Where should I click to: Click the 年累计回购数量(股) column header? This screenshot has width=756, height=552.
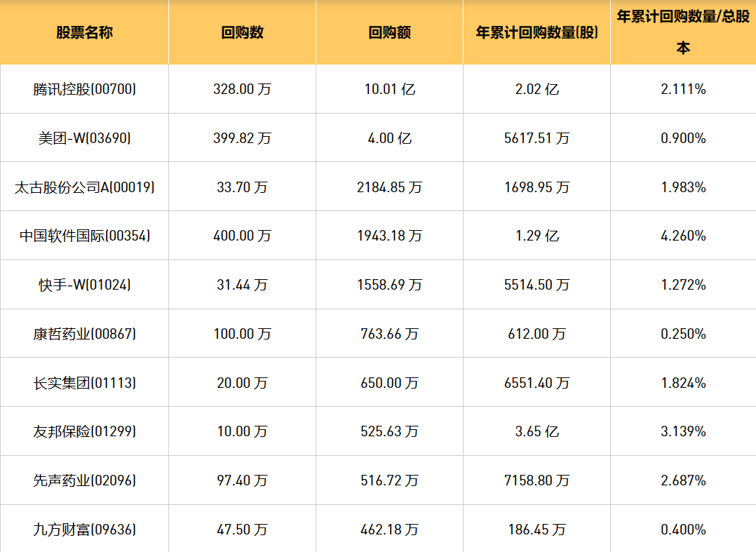536,32
